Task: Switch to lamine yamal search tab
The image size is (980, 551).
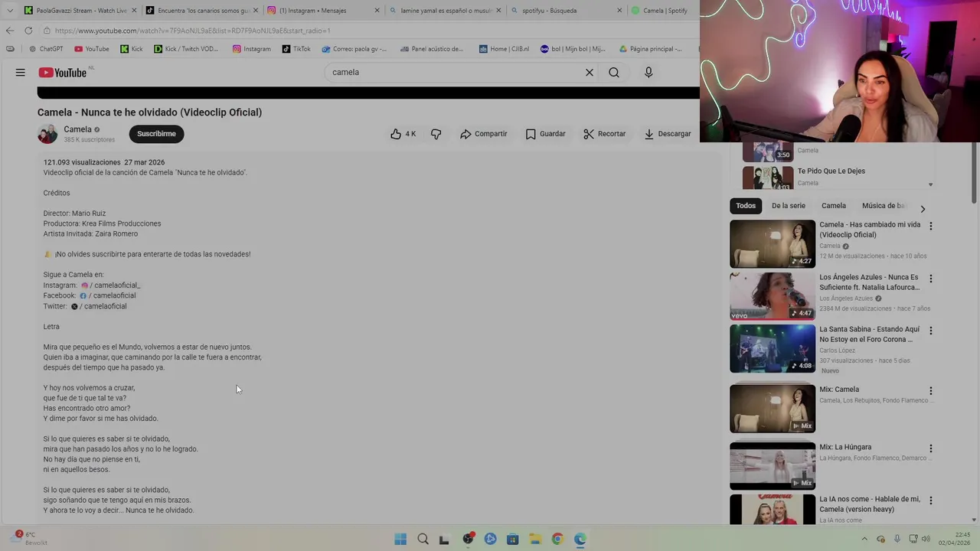Action: (446, 11)
